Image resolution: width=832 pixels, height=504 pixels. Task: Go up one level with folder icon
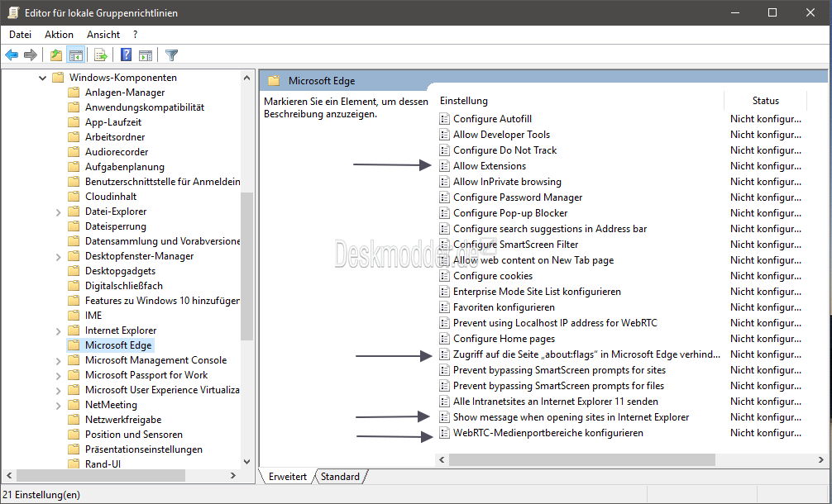pyautogui.click(x=55, y=55)
